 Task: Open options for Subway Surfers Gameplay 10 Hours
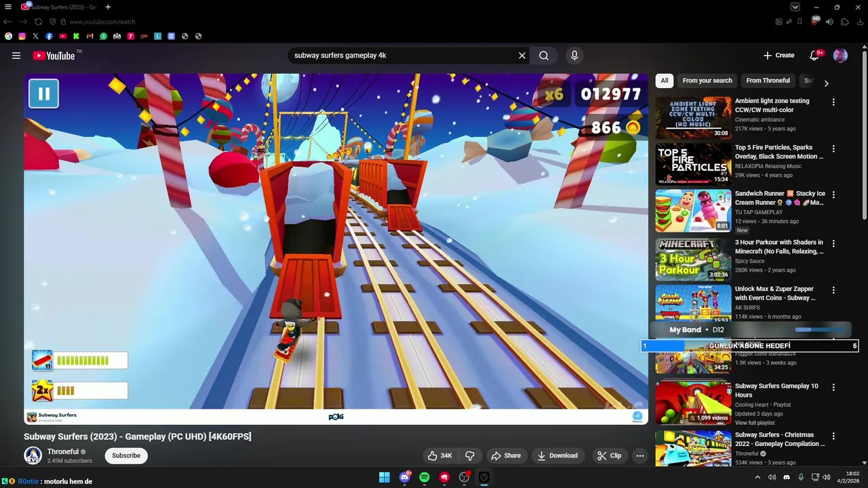(833, 388)
